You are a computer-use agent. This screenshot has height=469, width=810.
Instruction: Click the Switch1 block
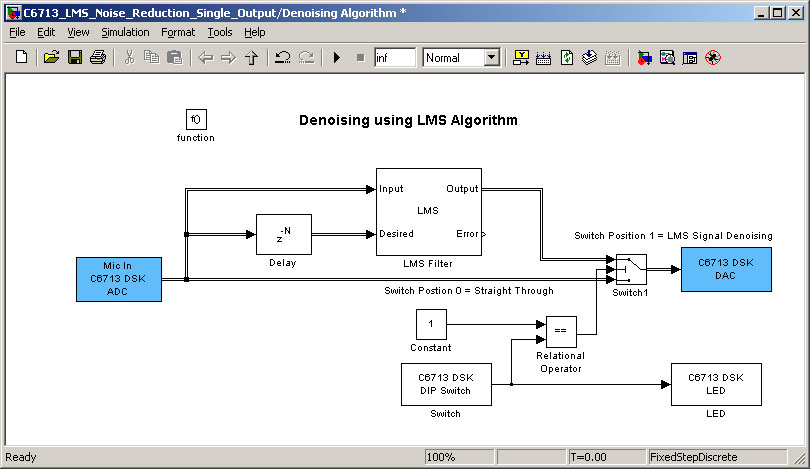(x=630, y=268)
